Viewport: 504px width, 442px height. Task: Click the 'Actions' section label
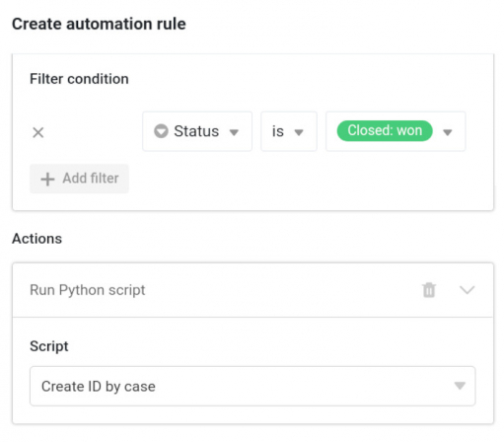coord(36,239)
